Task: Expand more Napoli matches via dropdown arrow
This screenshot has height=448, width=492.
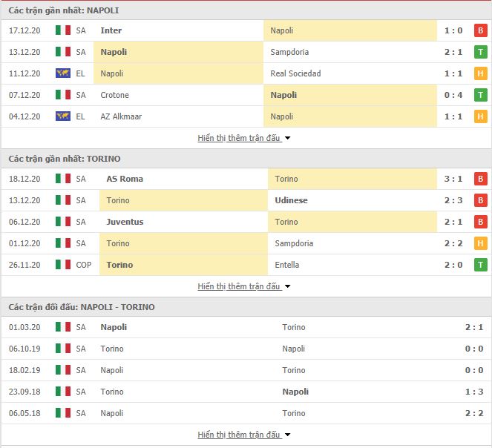Action: coord(287,138)
